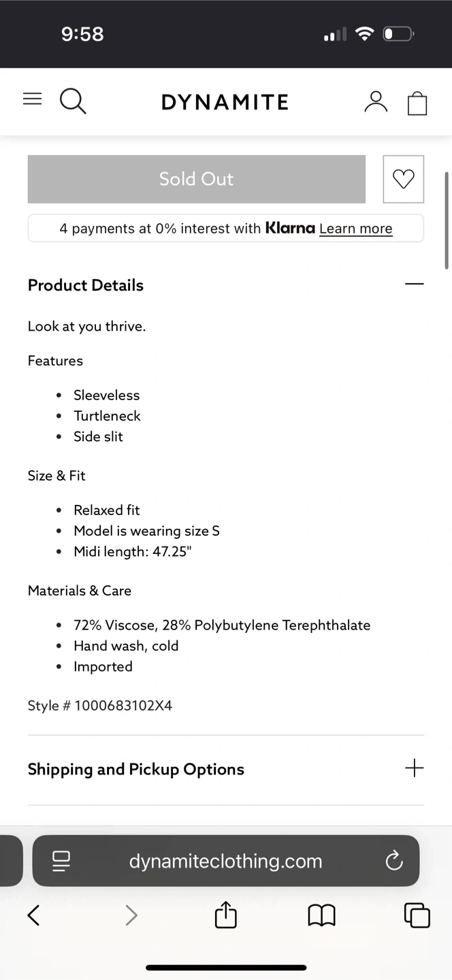The image size is (452, 980).
Task: Tap the Sold Out button
Action: click(196, 179)
